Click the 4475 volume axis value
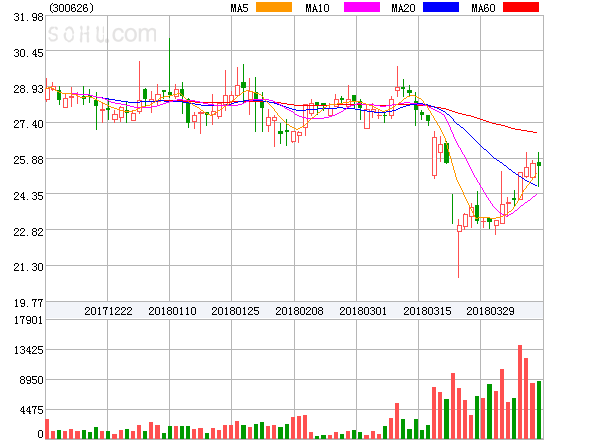600x440 pixels. coord(31,411)
